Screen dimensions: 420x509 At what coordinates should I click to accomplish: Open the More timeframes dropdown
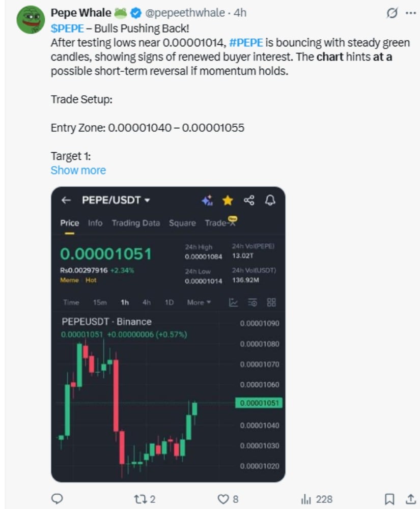[x=199, y=302]
